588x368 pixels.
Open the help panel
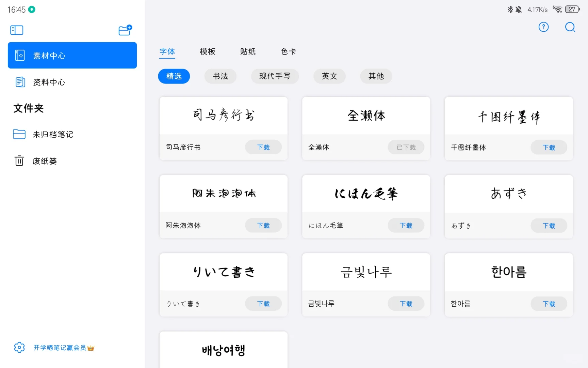coord(543,27)
